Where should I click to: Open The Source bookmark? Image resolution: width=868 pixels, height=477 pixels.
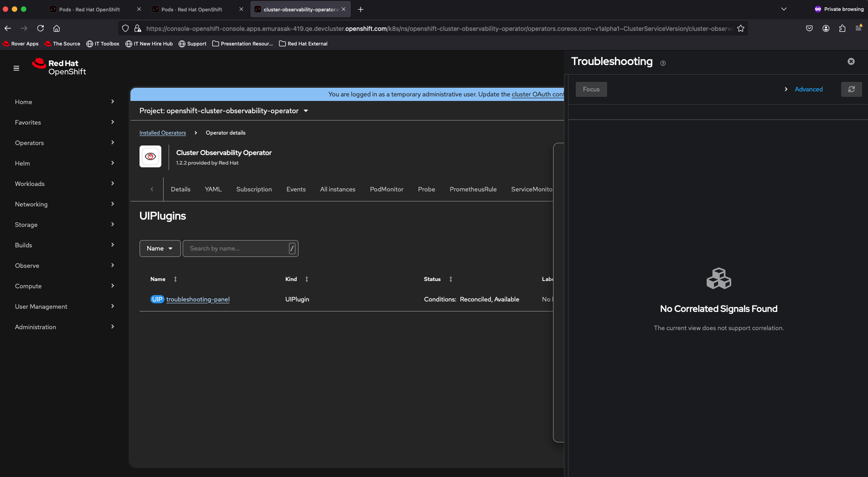pos(63,44)
